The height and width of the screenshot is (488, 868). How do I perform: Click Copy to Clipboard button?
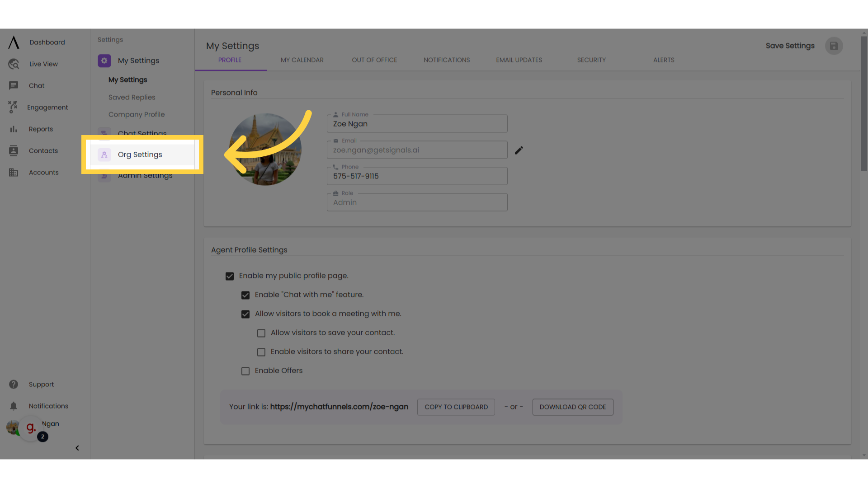[455, 406]
